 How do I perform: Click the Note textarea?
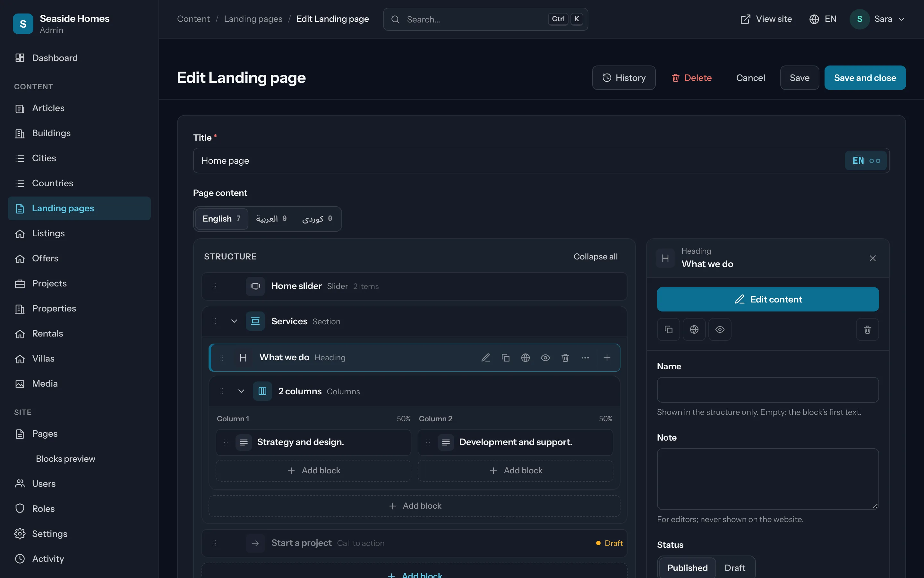[767, 478]
